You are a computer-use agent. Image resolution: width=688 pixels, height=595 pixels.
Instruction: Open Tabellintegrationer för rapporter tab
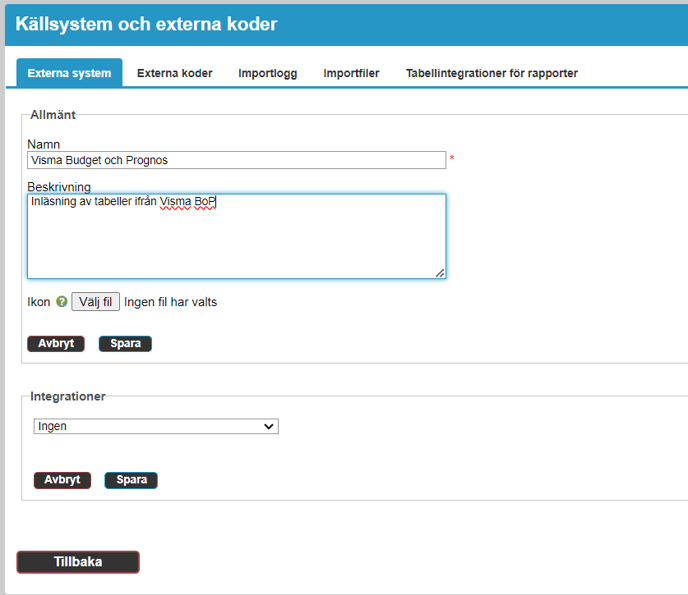click(x=491, y=73)
